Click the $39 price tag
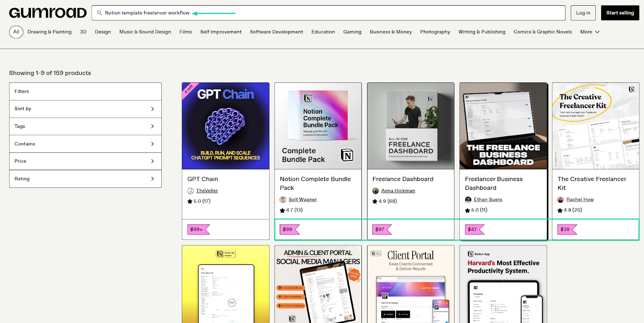 (567, 229)
